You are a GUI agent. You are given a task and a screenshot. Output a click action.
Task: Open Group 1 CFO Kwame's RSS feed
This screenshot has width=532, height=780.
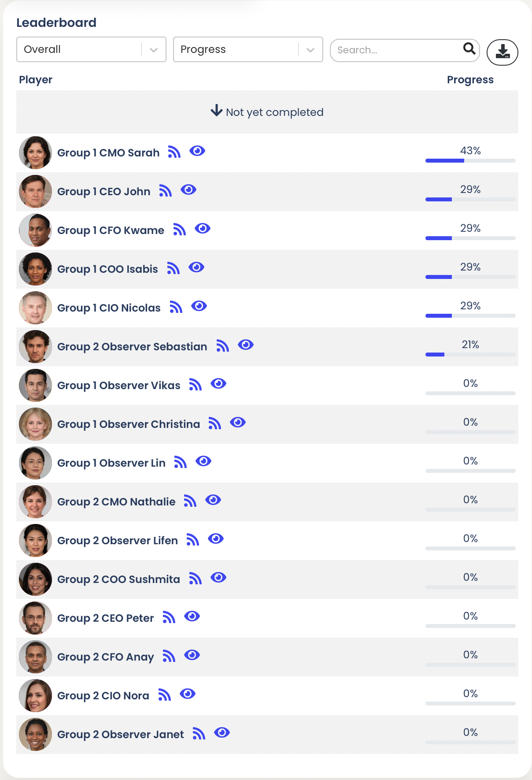point(179,230)
